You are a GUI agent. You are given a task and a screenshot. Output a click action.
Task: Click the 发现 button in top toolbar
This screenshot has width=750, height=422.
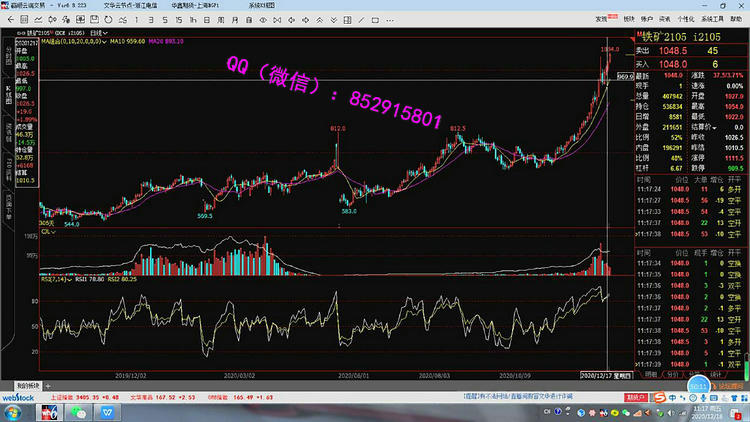[602, 17]
